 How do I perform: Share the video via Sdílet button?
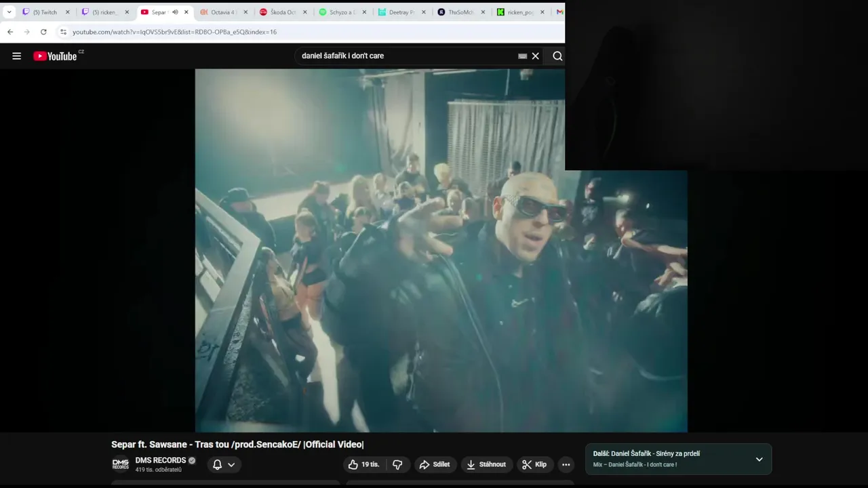coord(435,464)
